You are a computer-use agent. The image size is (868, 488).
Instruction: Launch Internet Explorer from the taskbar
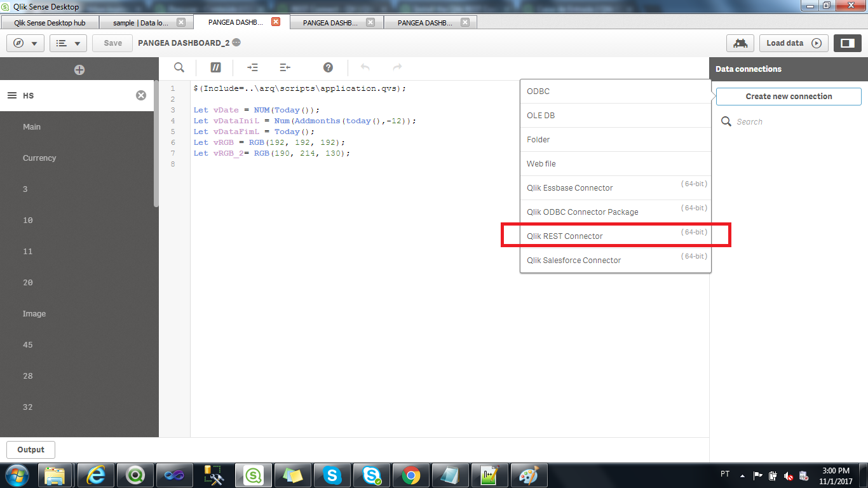point(96,475)
